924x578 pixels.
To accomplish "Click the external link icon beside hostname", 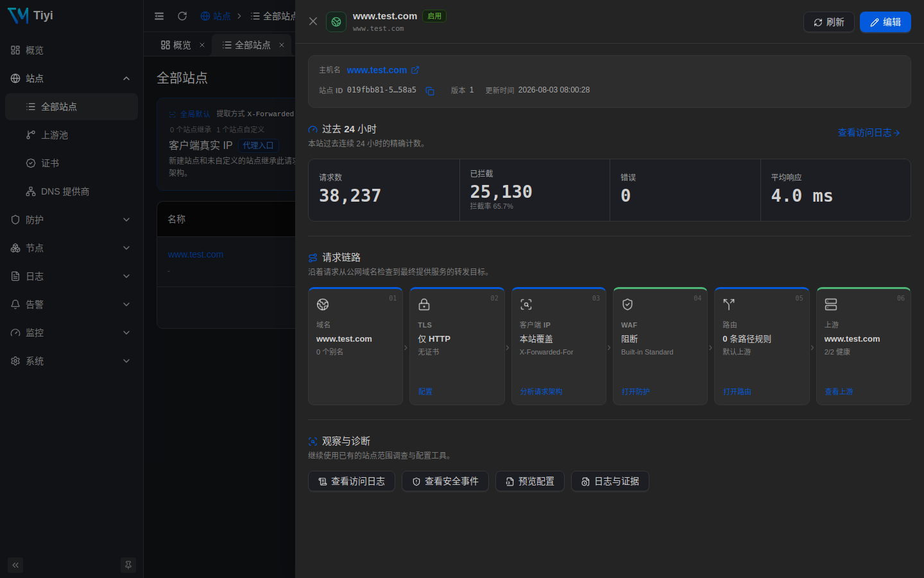I will [x=415, y=70].
